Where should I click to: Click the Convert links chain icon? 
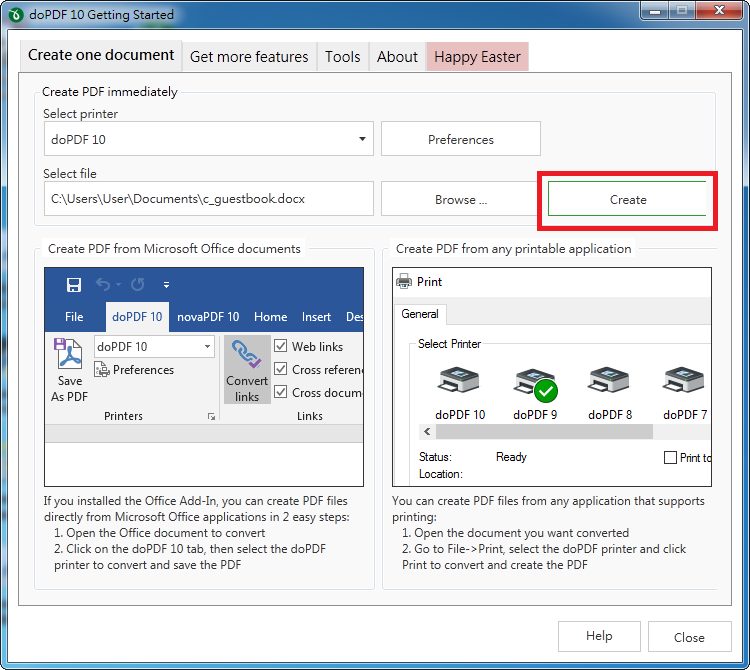(x=247, y=354)
